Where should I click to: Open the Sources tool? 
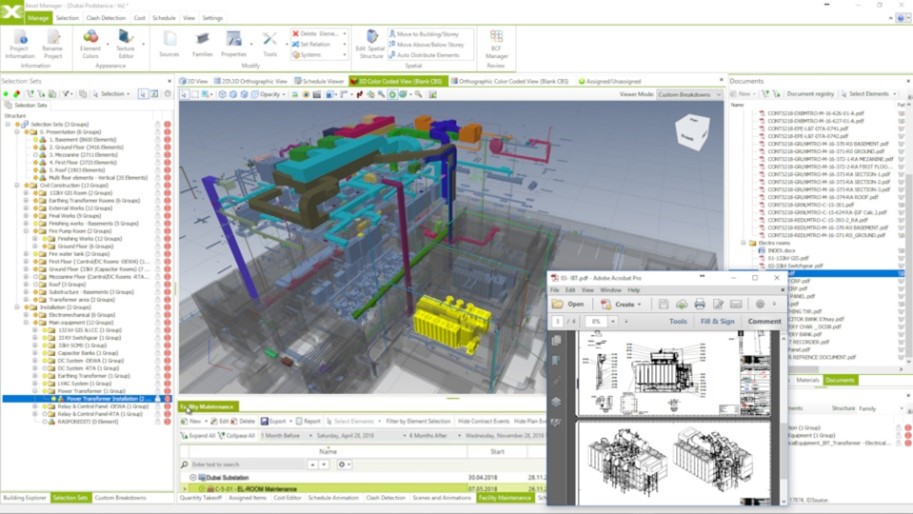point(169,44)
